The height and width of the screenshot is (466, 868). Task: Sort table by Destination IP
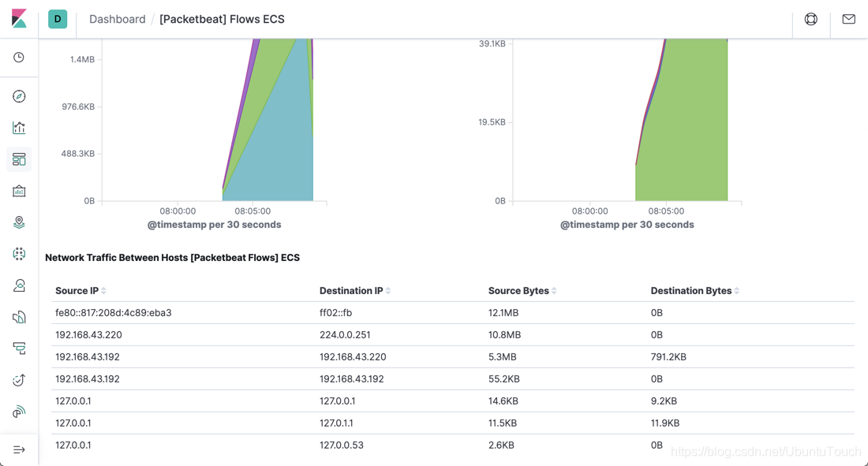pos(355,290)
